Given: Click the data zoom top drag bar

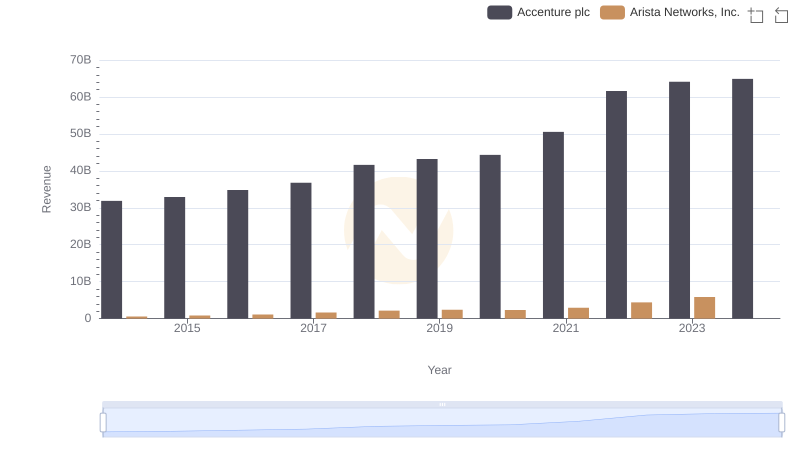Looking at the screenshot, I should (x=442, y=404).
